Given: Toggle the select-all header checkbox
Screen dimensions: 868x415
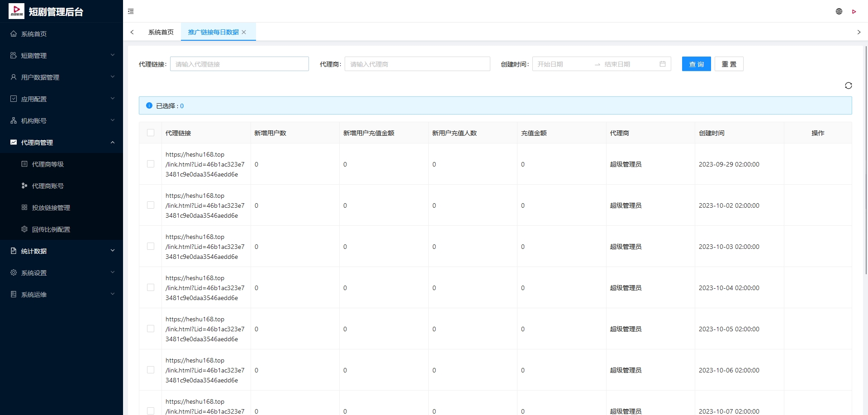Looking at the screenshot, I should (151, 133).
